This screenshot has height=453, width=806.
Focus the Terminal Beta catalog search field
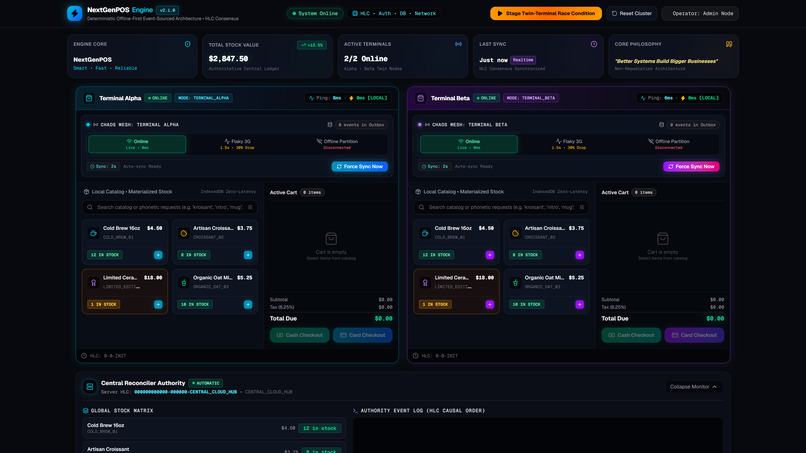(501, 207)
